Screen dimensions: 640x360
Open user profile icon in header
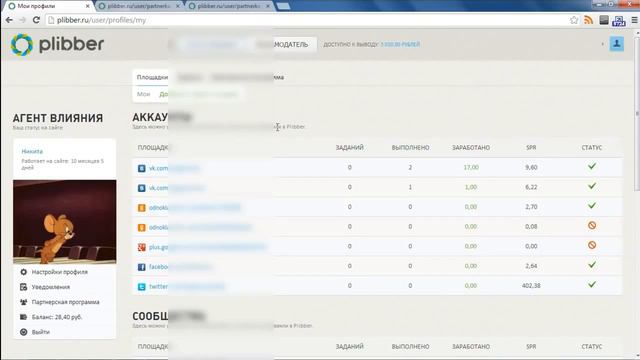(x=617, y=44)
